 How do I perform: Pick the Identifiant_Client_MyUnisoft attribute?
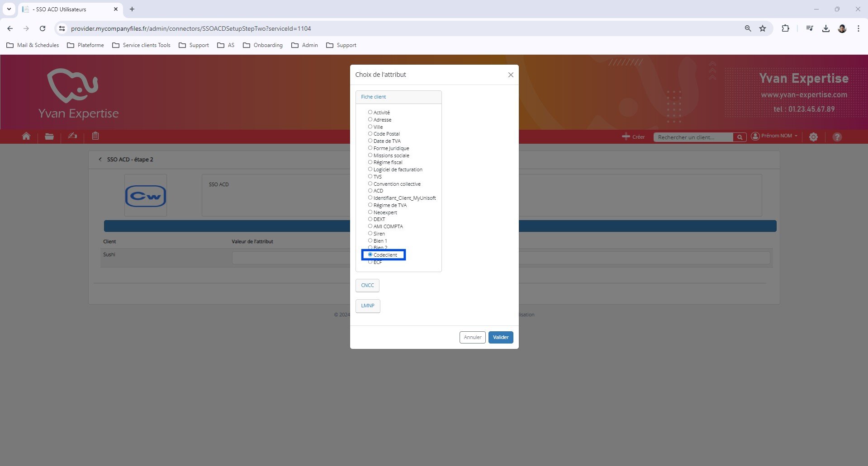(x=370, y=198)
